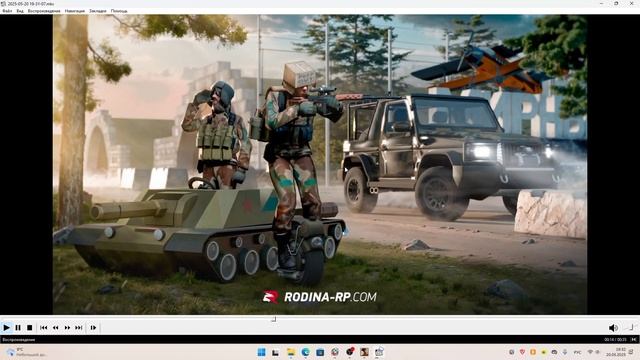Viewport: 640px width, 360px height.
Task: Open the notification center icon
Action: (x=632, y=352)
